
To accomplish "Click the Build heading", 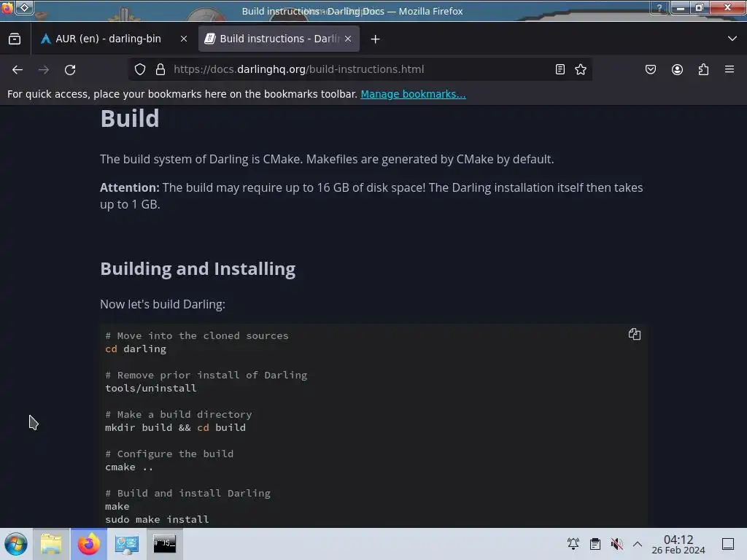I will pyautogui.click(x=130, y=118).
